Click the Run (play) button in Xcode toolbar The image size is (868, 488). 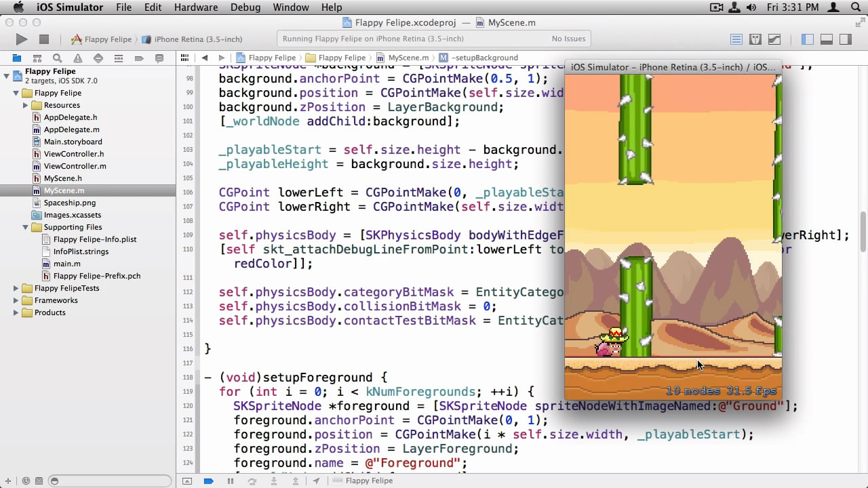[x=21, y=39]
